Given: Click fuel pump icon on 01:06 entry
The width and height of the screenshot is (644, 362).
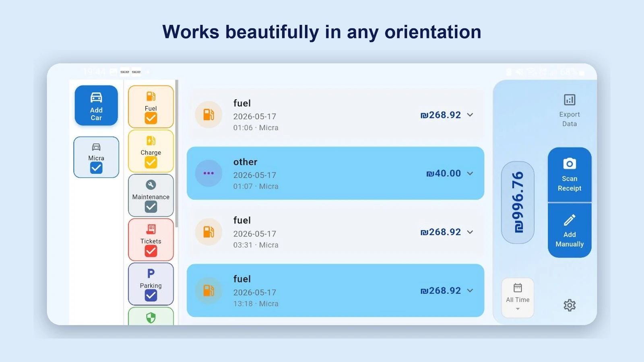Looking at the screenshot, I should point(208,115).
